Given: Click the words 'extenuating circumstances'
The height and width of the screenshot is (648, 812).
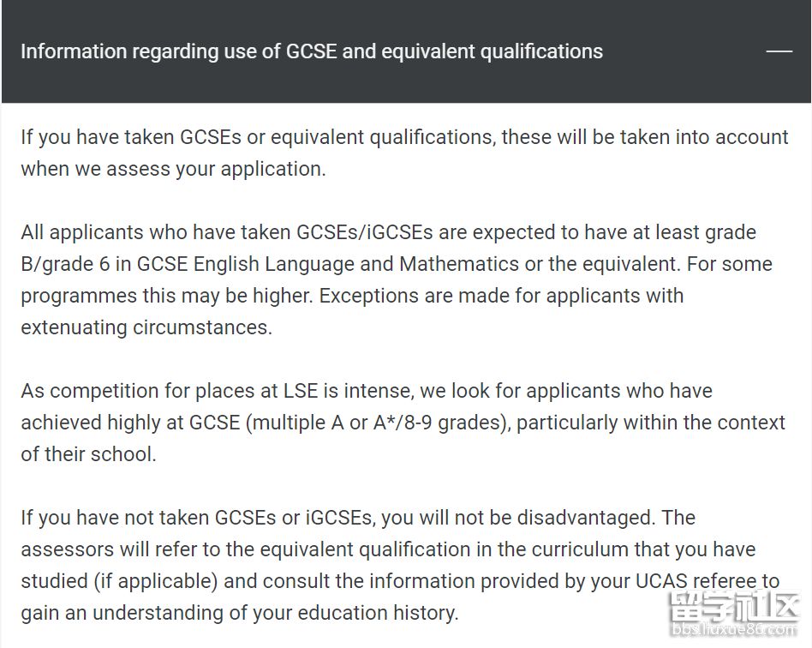Looking at the screenshot, I should (x=145, y=327).
